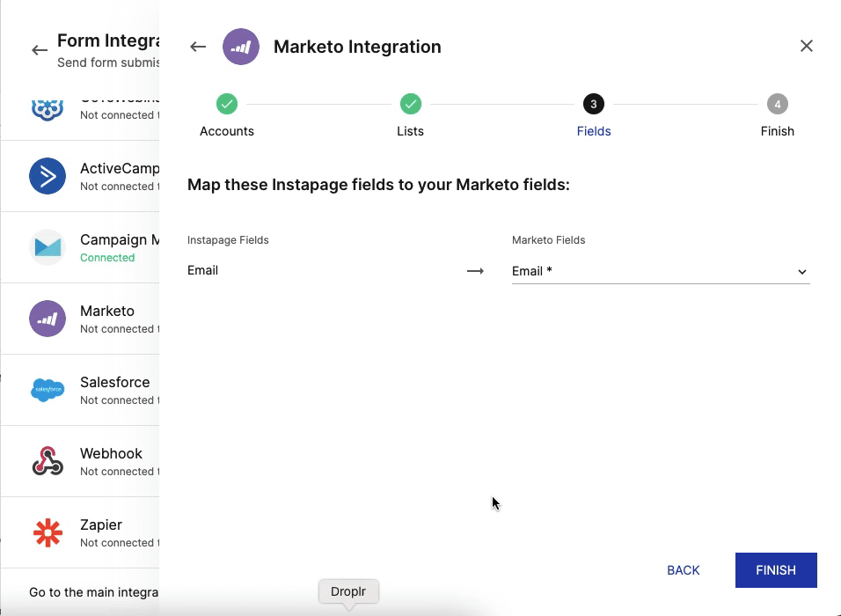Select the ActiveCampaign integration name
841x616 pixels.
point(120,168)
